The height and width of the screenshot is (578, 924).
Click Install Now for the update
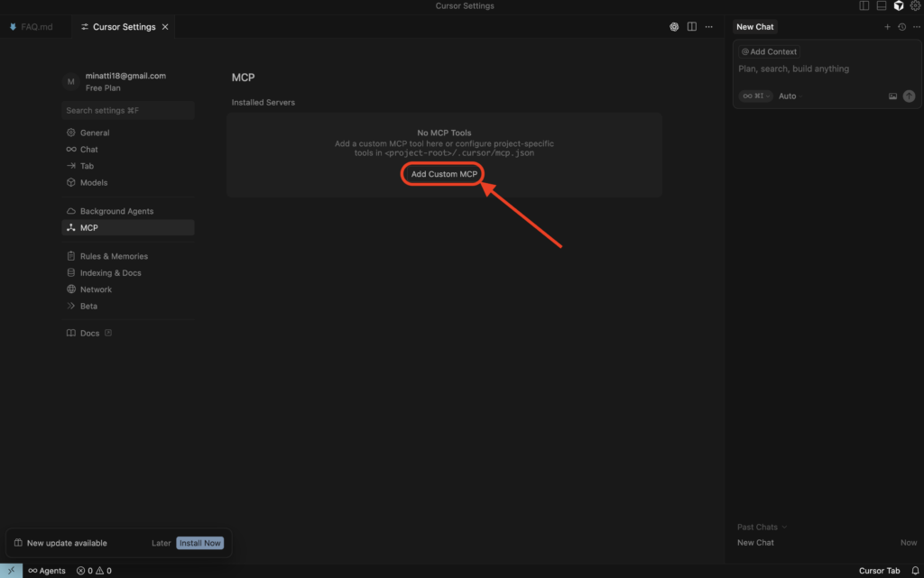point(199,543)
